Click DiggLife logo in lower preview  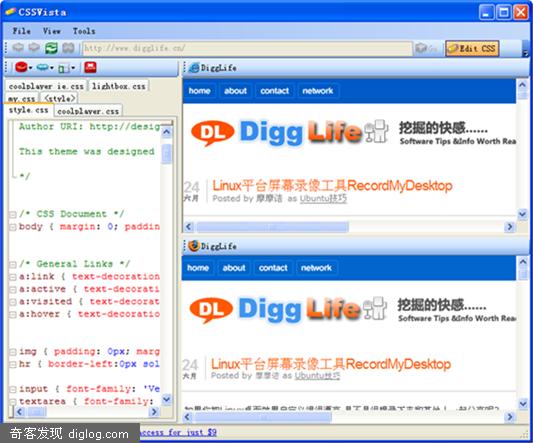pos(288,309)
